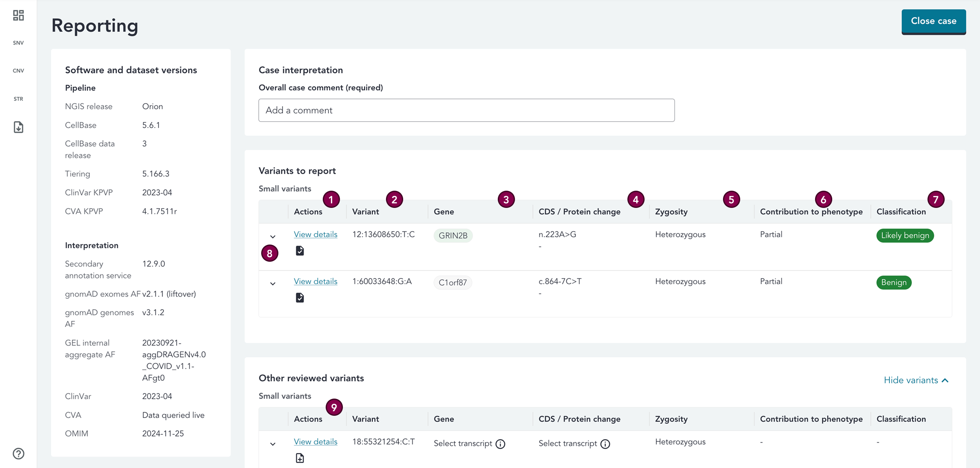The image size is (980, 468).
Task: Click the CVA KPVP value 4.1.7511r
Action: [x=159, y=211]
